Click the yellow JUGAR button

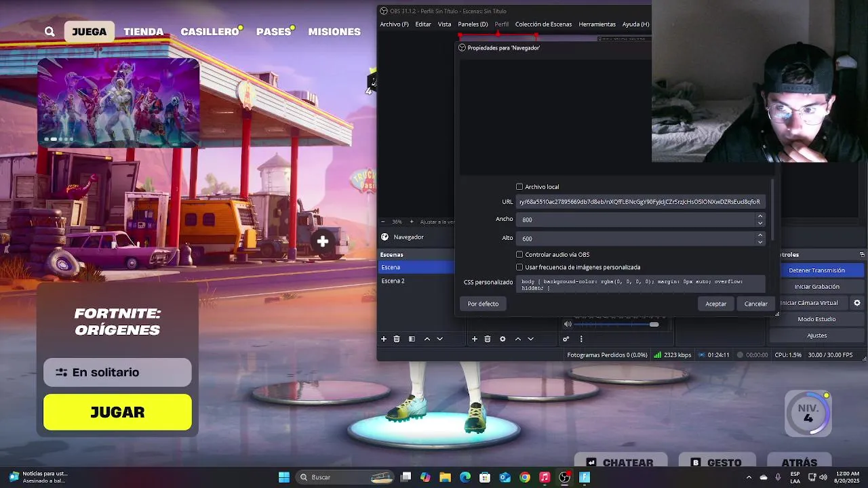click(117, 412)
